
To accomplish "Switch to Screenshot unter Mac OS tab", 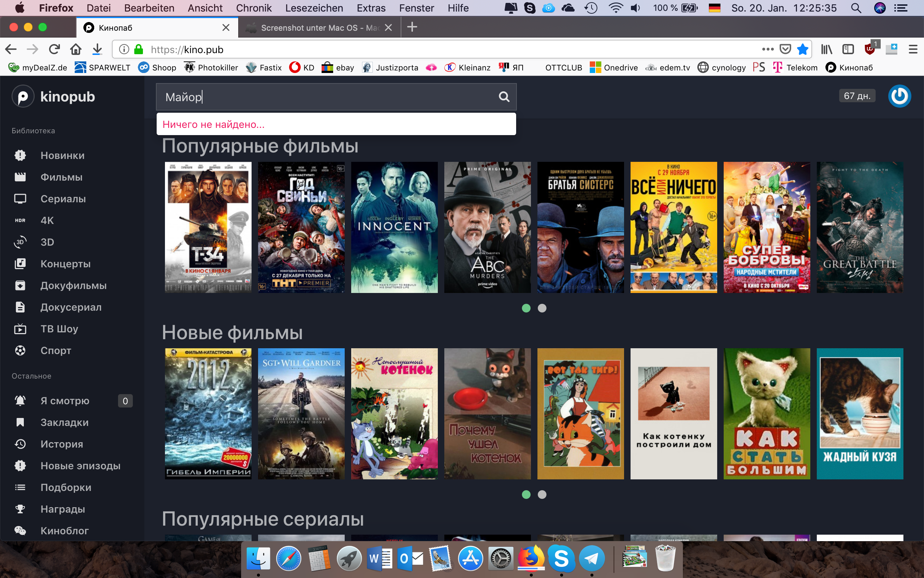I will pyautogui.click(x=319, y=27).
